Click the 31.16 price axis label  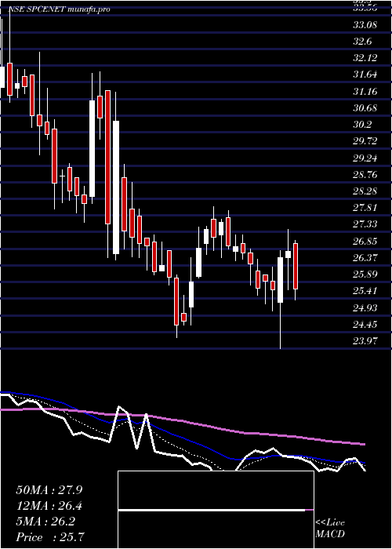point(365,92)
